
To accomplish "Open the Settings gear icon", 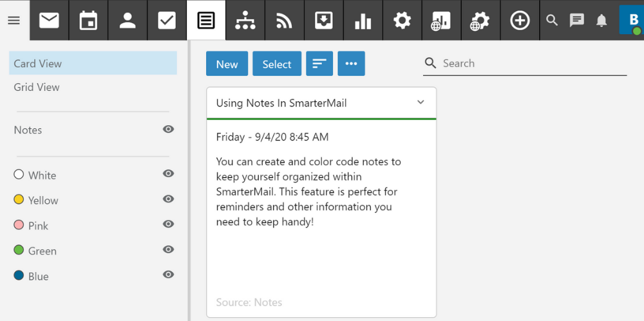I will 402,21.
